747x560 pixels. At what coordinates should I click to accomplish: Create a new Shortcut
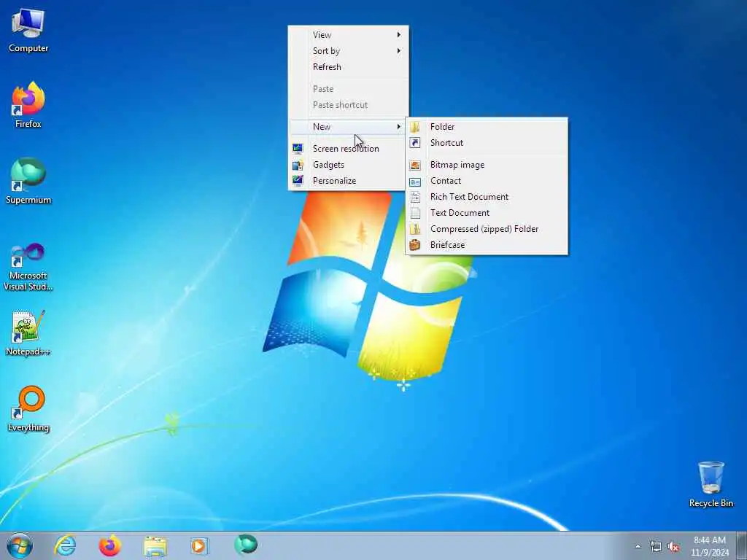[x=487, y=143]
